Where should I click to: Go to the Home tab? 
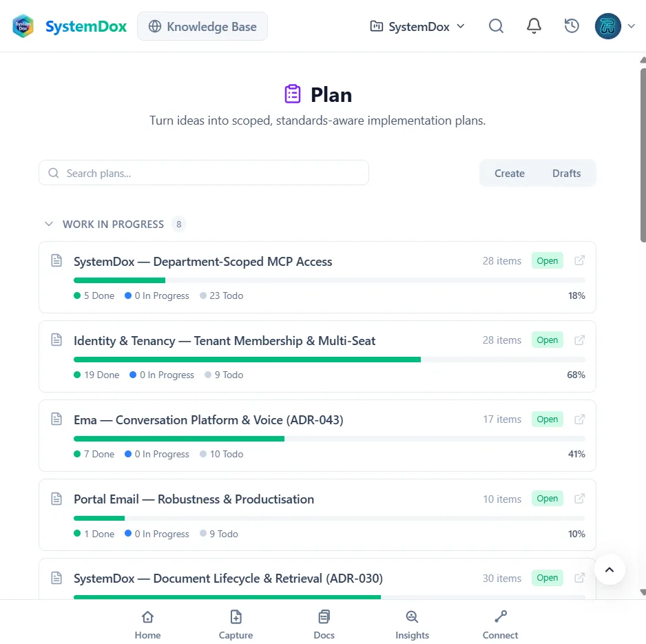(147, 624)
